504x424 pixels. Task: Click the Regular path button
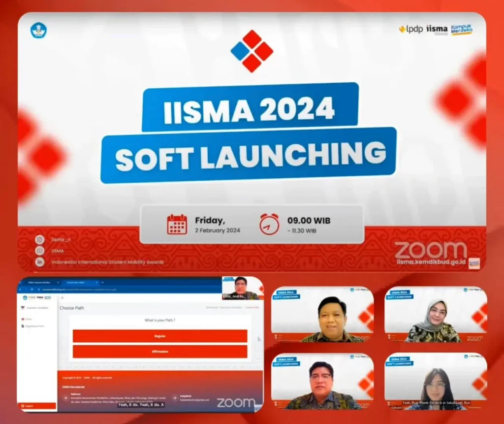[160, 336]
